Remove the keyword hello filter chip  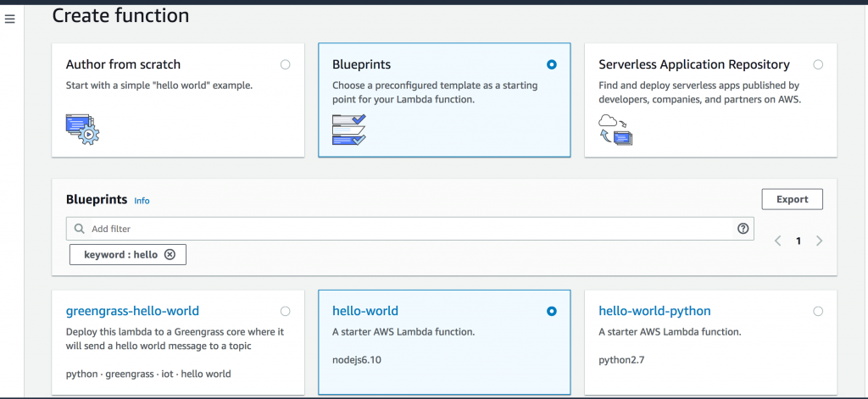[x=170, y=254]
